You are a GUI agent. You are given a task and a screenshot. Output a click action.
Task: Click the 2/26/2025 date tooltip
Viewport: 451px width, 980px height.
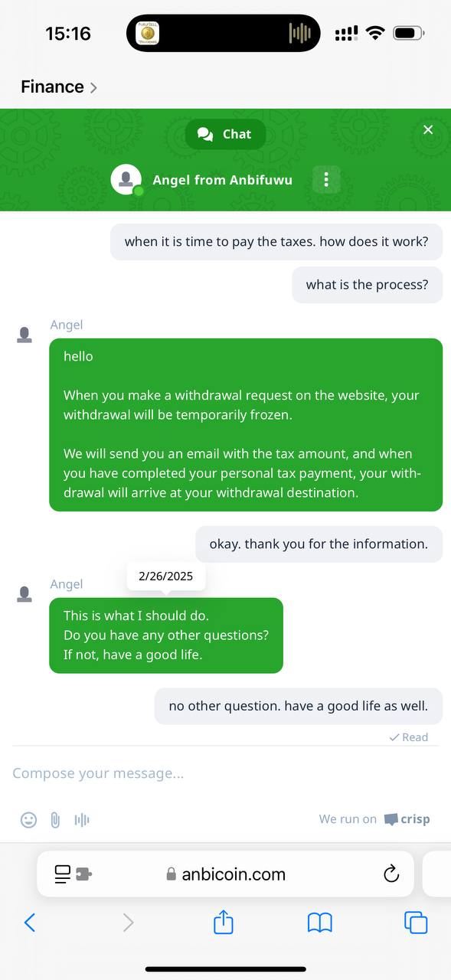pos(166,577)
